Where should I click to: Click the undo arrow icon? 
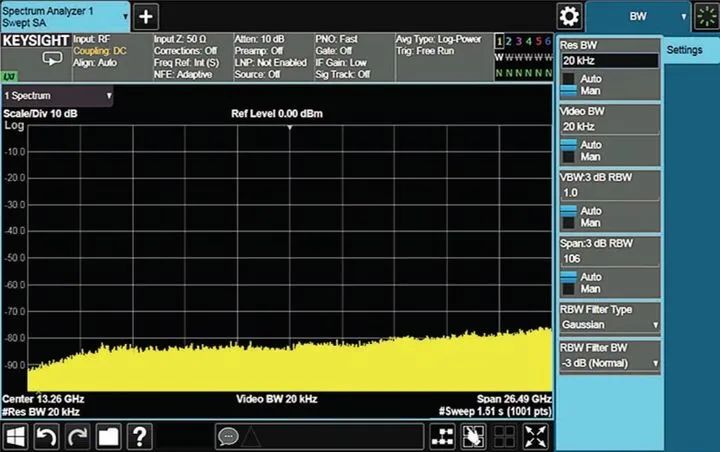tap(46, 436)
